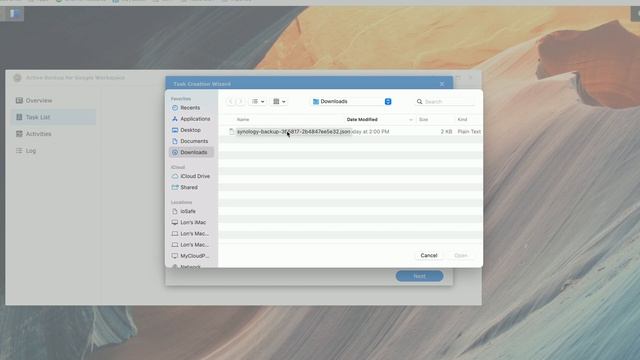Sort files by the Name column
The width and height of the screenshot is (640, 360).
pos(243,120)
